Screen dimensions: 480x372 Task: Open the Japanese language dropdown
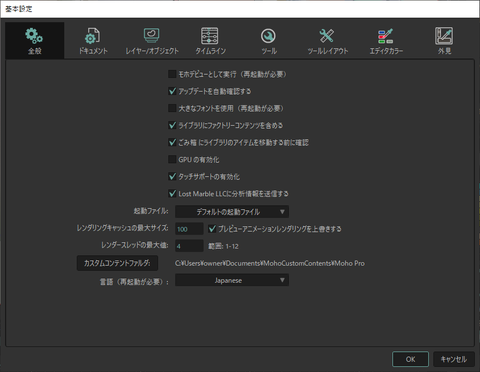pos(232,280)
